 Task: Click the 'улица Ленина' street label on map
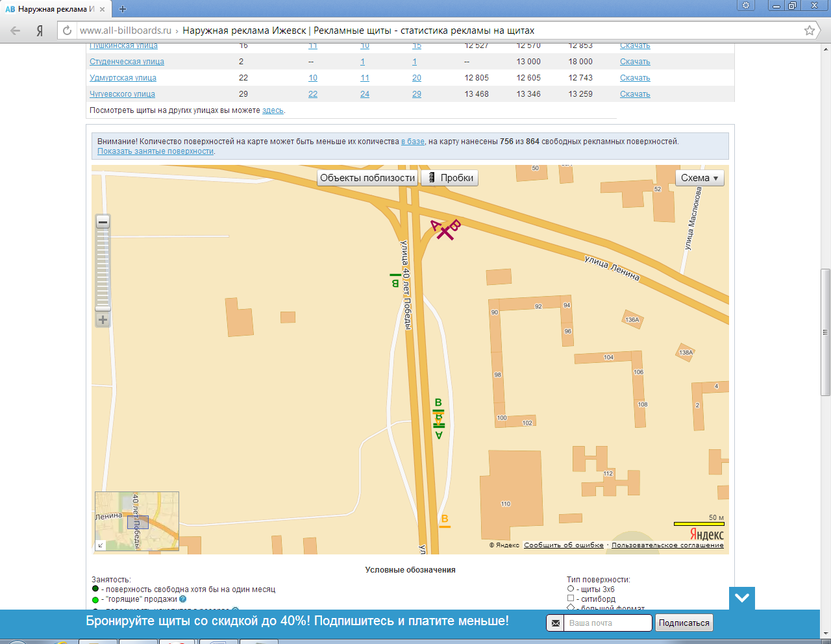coord(612,268)
